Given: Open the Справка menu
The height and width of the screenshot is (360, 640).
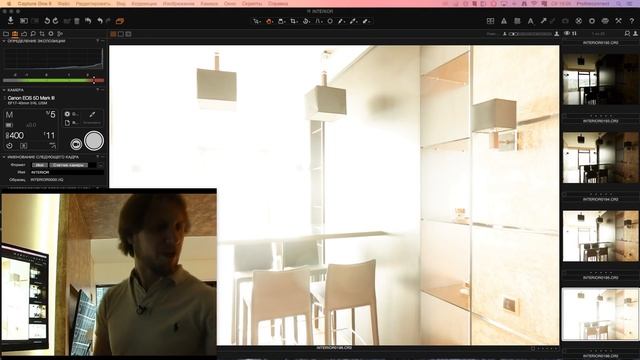Looking at the screenshot, I should pyautogui.click(x=278, y=3).
